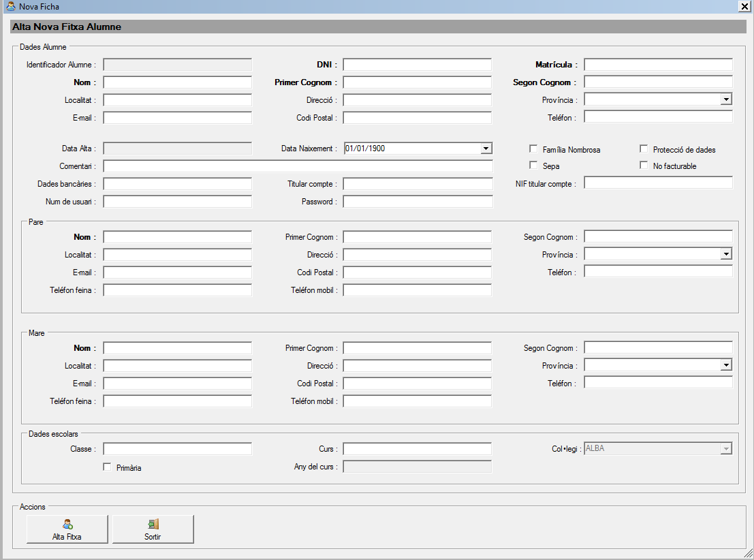Focus the Matrícula text field

tap(658, 65)
